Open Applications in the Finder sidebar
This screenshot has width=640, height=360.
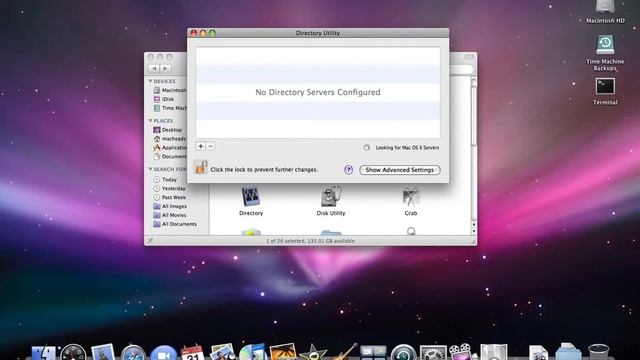(x=170, y=148)
